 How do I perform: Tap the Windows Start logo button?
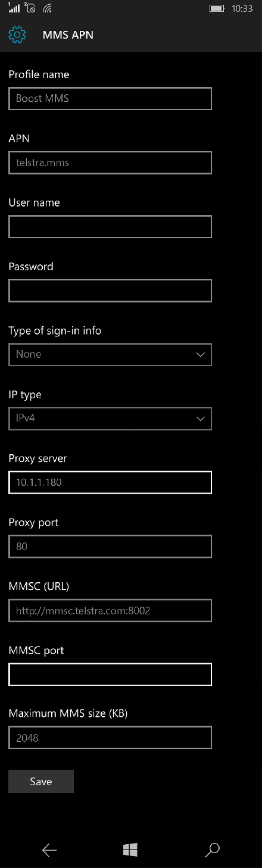[130, 850]
